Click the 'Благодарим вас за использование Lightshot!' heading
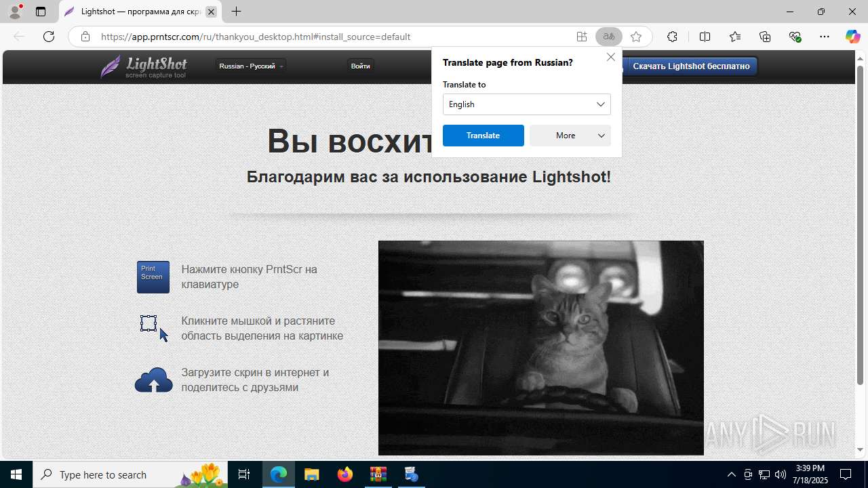 point(429,177)
